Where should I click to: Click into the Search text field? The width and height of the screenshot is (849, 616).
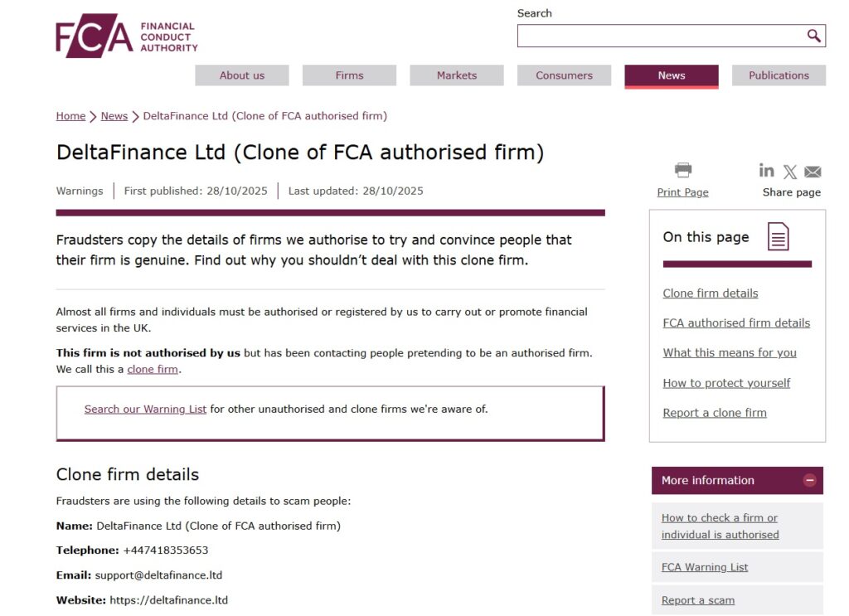661,36
